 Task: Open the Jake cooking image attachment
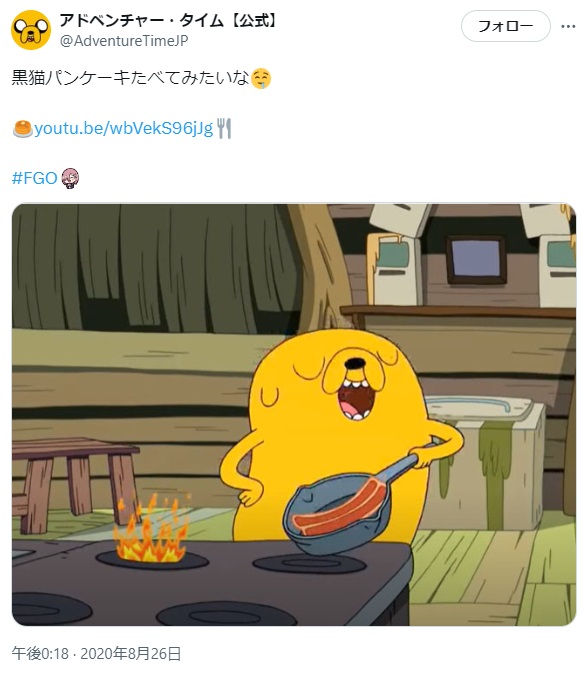click(294, 415)
